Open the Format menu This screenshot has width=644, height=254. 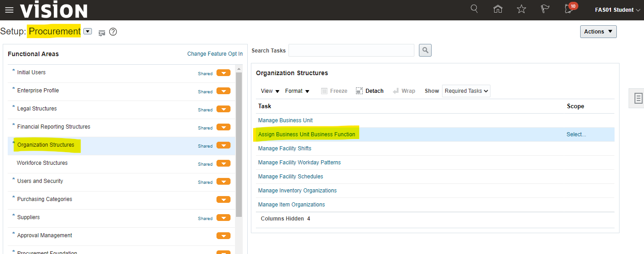[297, 91]
